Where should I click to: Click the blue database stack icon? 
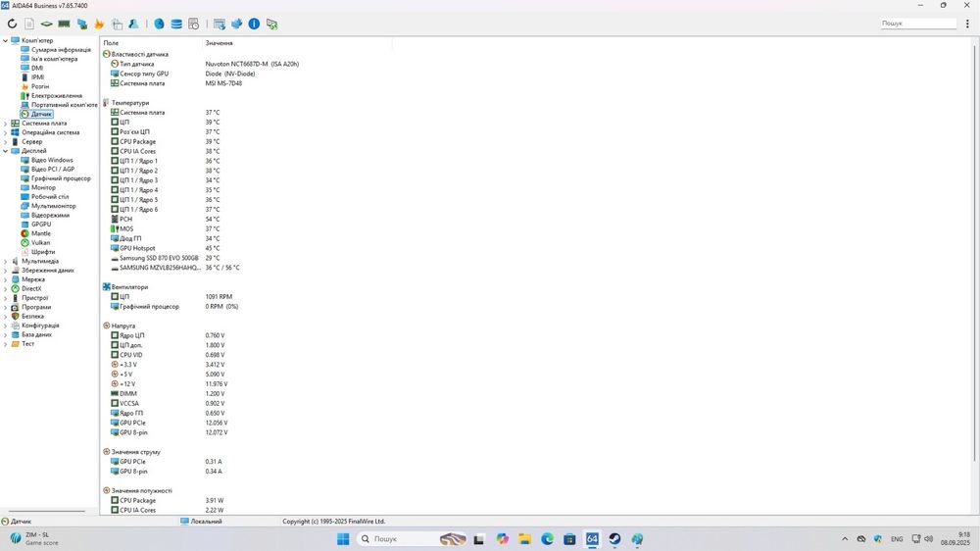176,24
